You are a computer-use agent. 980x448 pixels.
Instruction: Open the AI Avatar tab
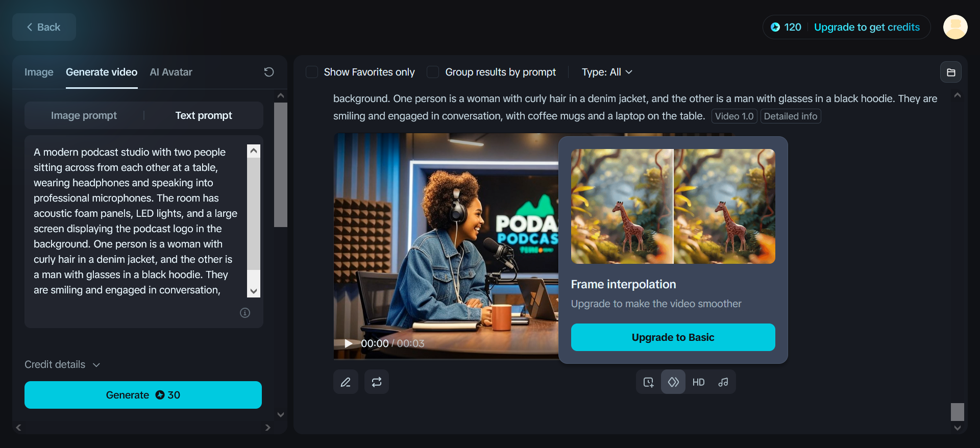click(x=171, y=72)
